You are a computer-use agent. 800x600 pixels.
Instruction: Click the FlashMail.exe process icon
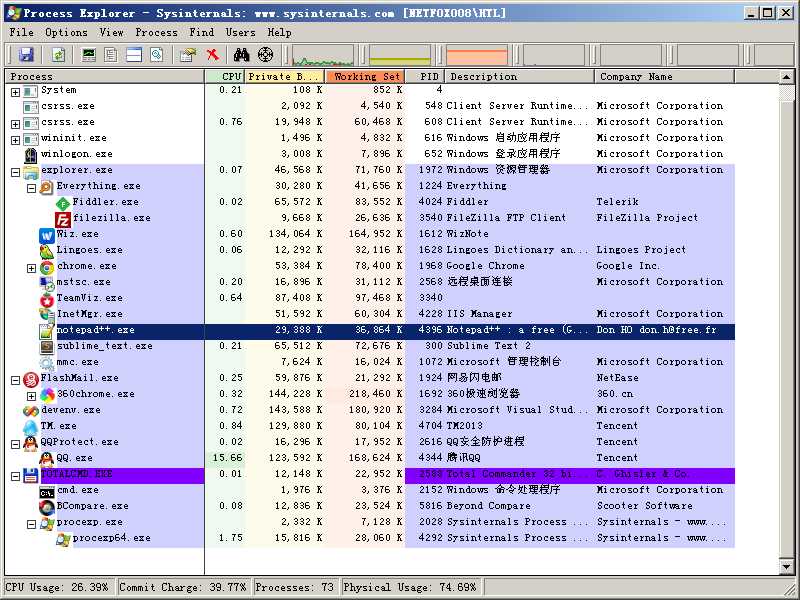coord(31,380)
